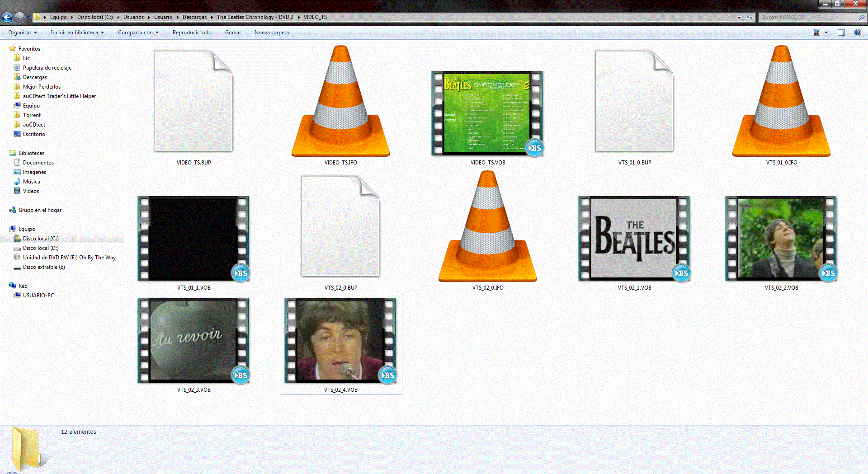
Task: Select the VTS_02_3.VOB Au revoir video icon
Action: [193, 341]
